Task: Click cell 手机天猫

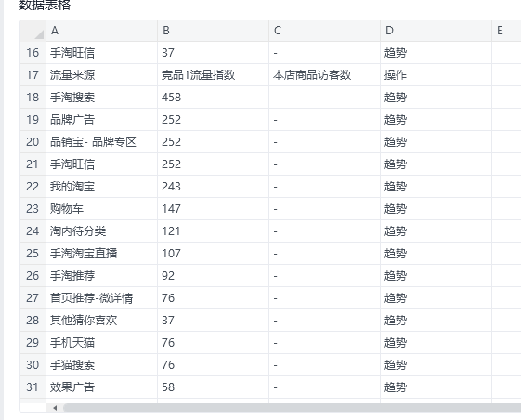Action: pyautogui.click(x=101, y=342)
